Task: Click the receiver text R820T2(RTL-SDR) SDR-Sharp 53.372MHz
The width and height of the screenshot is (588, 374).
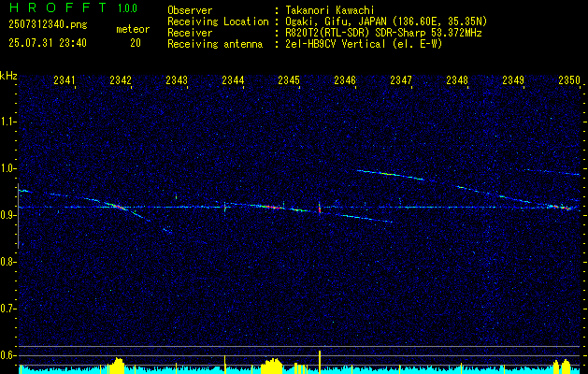Action: [383, 33]
